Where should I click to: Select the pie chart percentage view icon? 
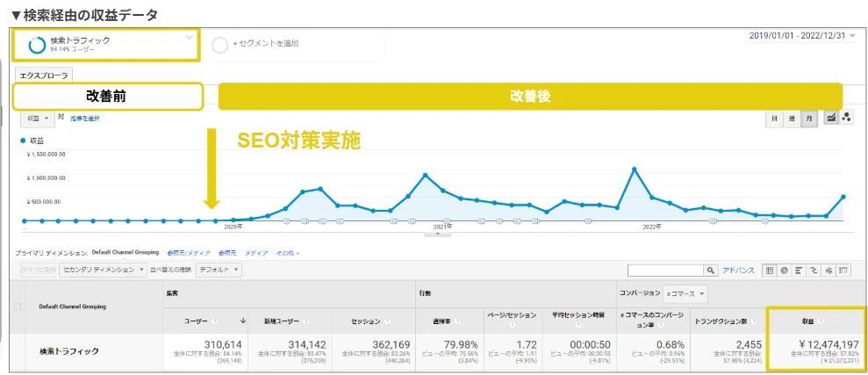point(784,270)
